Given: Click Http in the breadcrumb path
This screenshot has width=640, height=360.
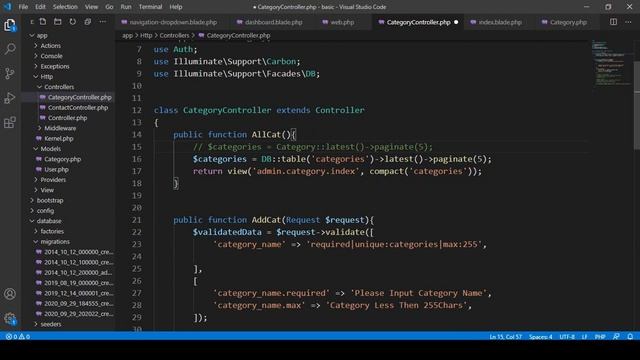Looking at the screenshot, I should tap(146, 36).
